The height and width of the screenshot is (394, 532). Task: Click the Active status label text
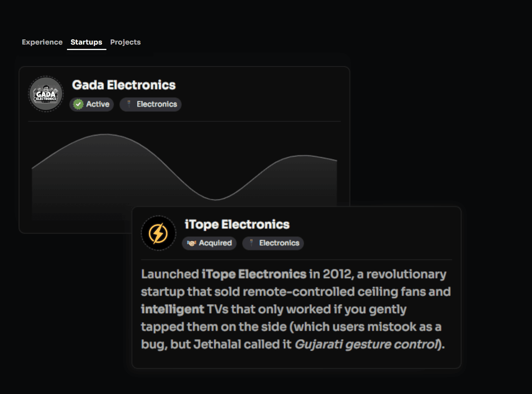tap(98, 104)
